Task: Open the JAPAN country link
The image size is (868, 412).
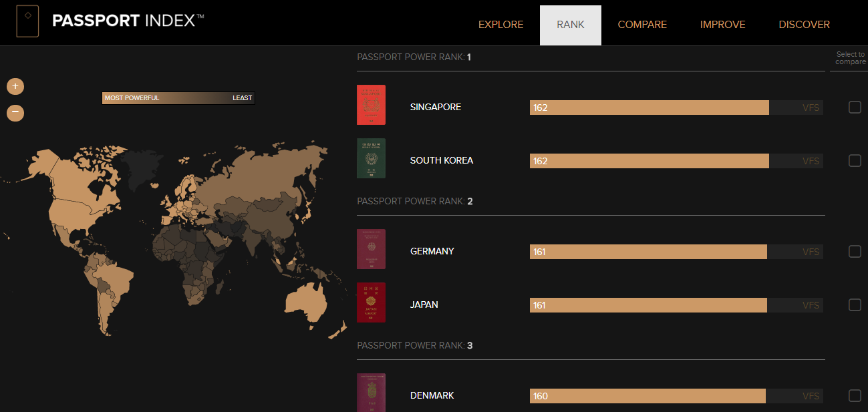Action: [x=424, y=304]
